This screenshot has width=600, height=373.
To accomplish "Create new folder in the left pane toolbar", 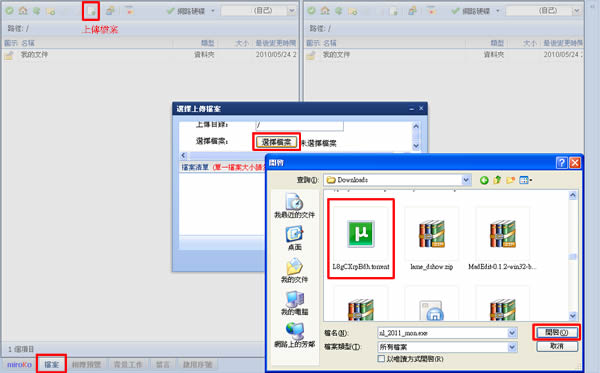I will 51,11.
